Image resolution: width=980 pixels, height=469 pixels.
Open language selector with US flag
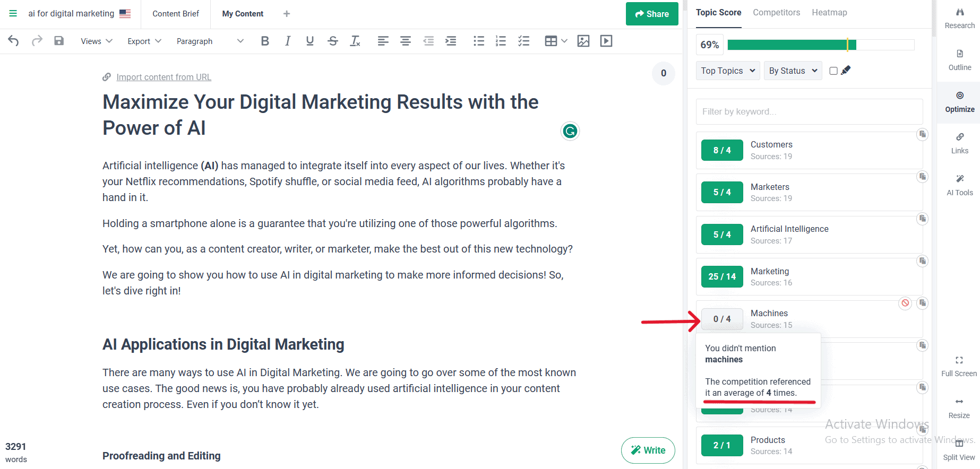[125, 14]
